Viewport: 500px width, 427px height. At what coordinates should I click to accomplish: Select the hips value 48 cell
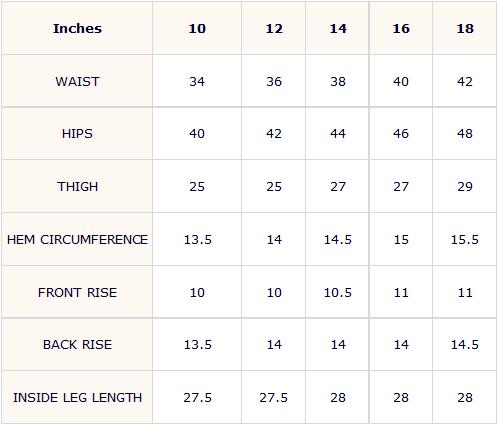tap(465, 134)
